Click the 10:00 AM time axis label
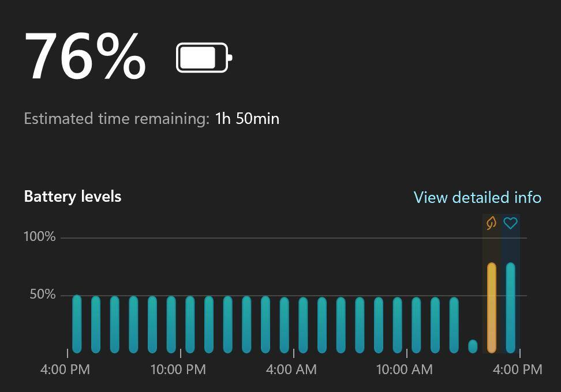Viewport: 561px width, 392px height. pyautogui.click(x=404, y=370)
